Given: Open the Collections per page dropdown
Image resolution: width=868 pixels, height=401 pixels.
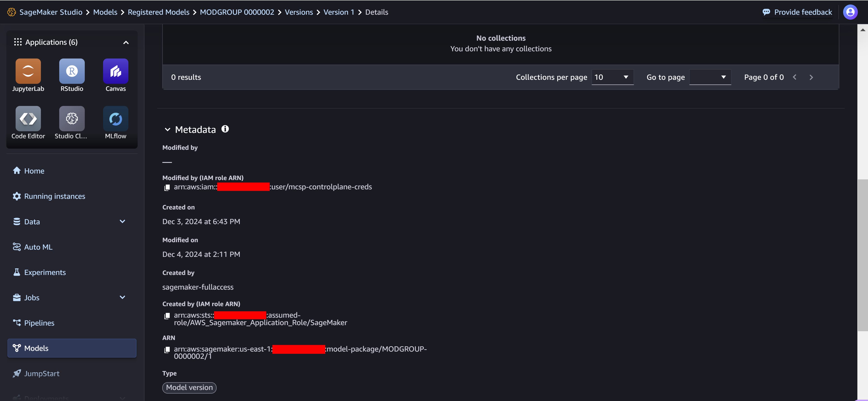Looking at the screenshot, I should click(x=612, y=77).
